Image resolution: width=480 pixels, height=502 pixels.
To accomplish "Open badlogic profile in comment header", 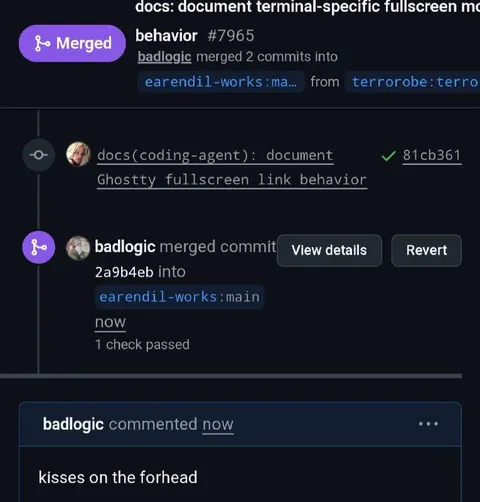I will coord(73,424).
